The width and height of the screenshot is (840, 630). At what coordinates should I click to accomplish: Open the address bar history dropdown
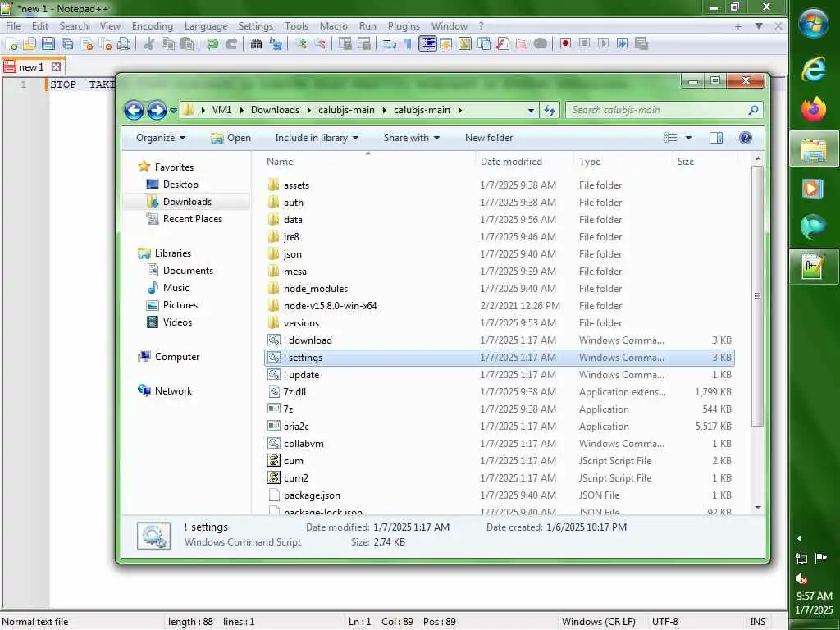531,111
